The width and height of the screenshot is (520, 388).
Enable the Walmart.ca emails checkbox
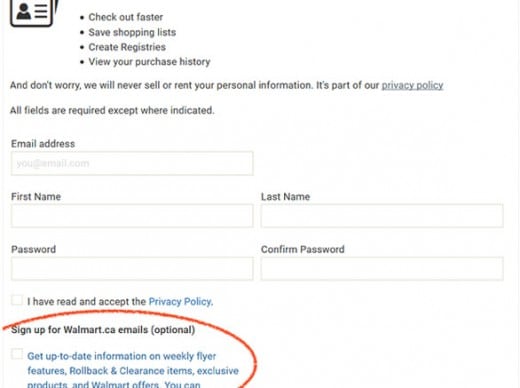click(x=17, y=354)
